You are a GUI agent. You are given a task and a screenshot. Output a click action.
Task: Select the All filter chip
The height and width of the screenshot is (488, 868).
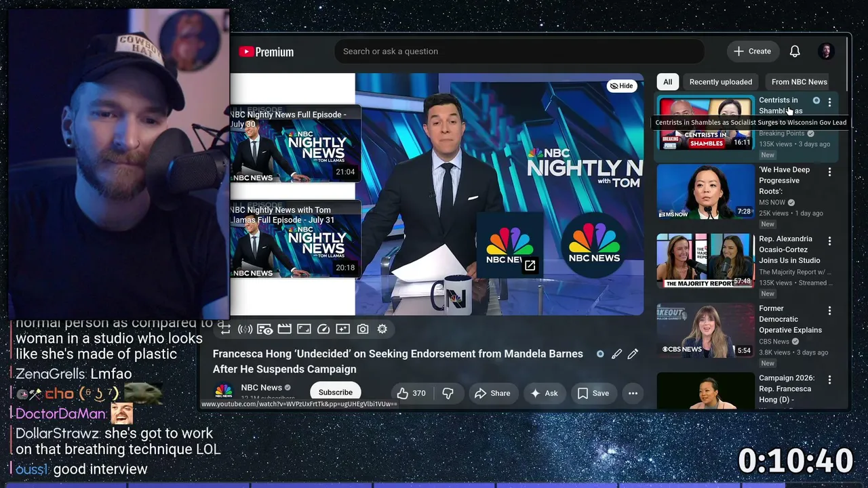coord(668,82)
